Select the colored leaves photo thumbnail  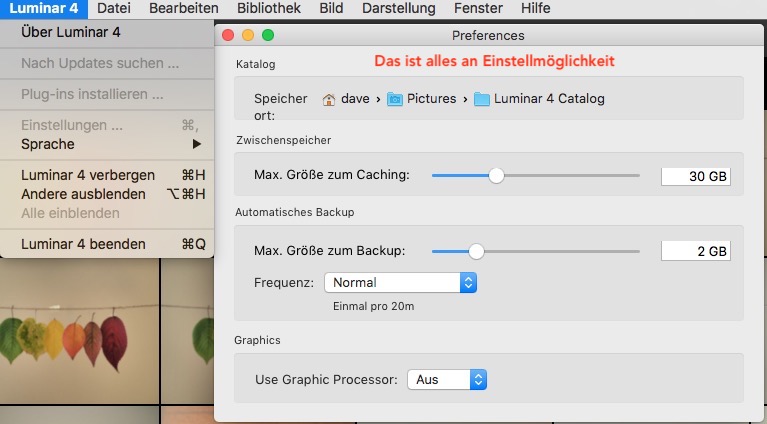(x=79, y=331)
